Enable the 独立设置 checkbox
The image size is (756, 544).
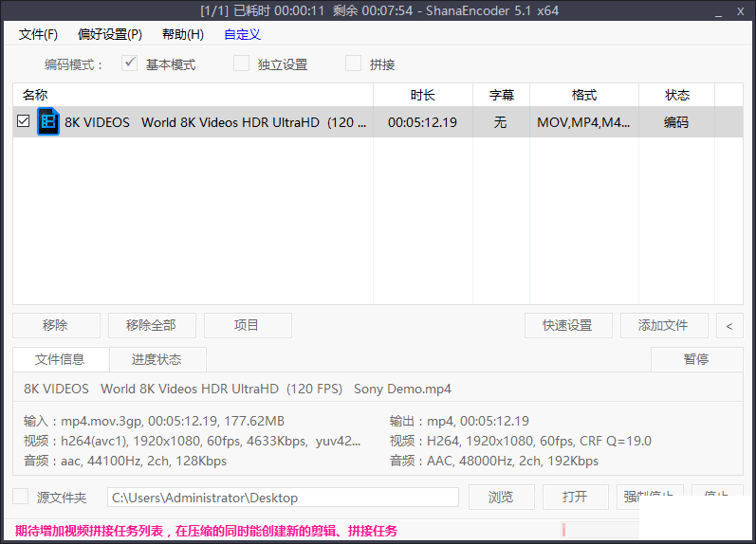coord(241,63)
